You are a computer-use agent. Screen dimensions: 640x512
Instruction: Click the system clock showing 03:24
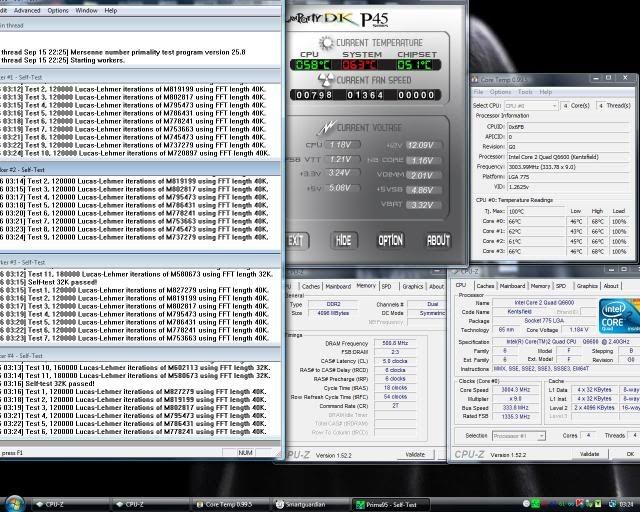627,504
